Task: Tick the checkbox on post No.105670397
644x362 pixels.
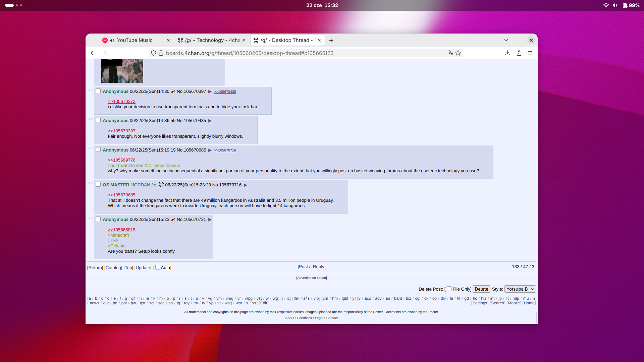Action: (98, 91)
